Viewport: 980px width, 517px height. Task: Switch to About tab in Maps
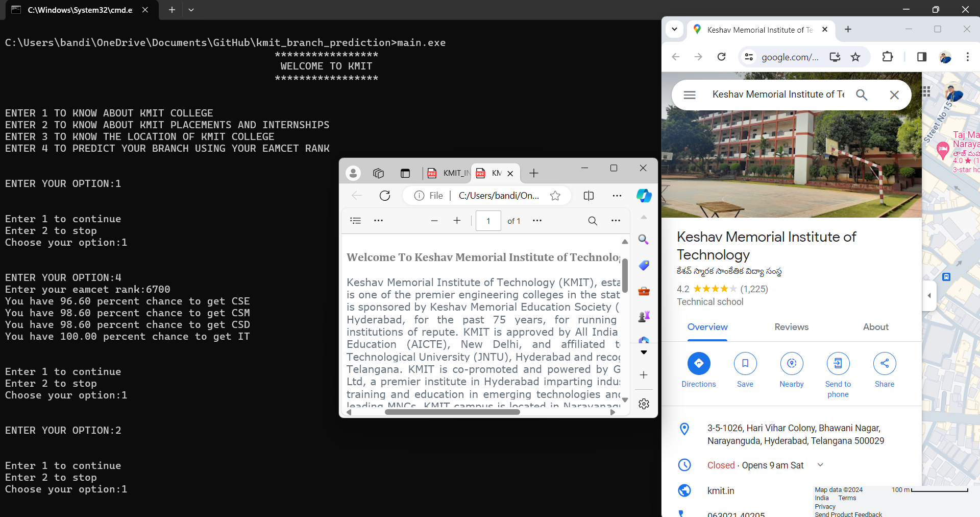[x=876, y=327]
